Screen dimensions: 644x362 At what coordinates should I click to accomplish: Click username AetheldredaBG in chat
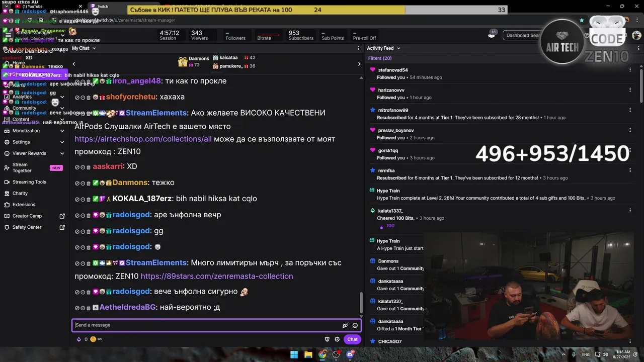128,307
